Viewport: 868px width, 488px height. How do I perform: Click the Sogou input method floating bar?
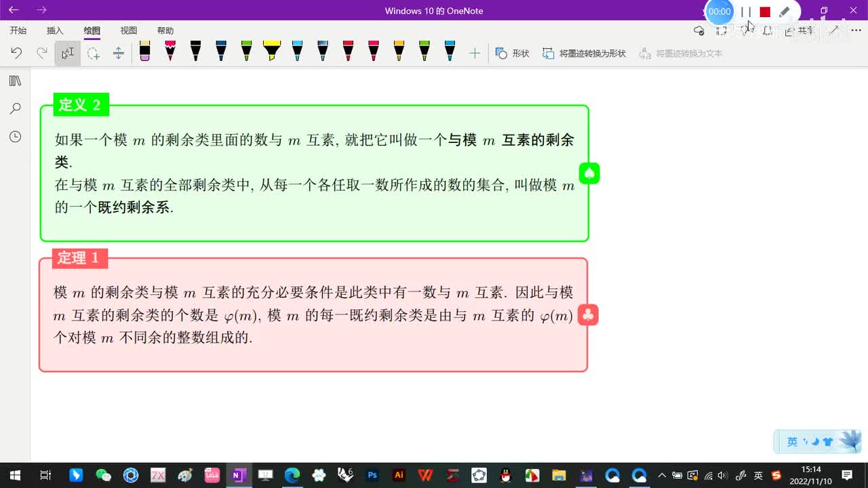(817, 441)
